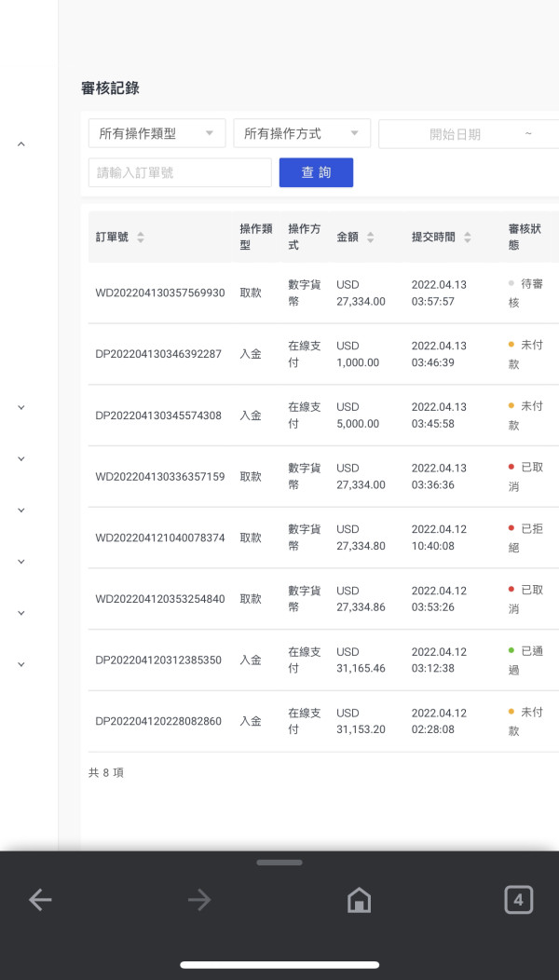Expand the last sidebar menu chevron
559x980 pixels.
[x=21, y=664]
